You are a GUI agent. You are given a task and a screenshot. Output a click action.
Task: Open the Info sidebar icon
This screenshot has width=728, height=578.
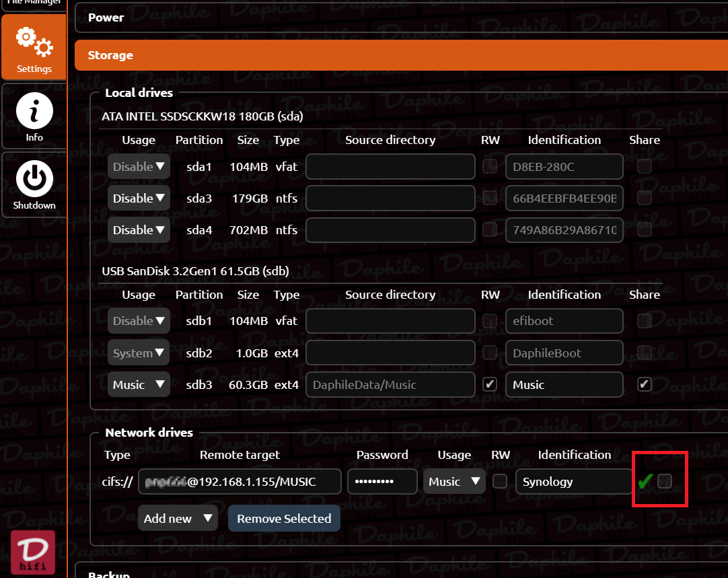click(x=34, y=110)
